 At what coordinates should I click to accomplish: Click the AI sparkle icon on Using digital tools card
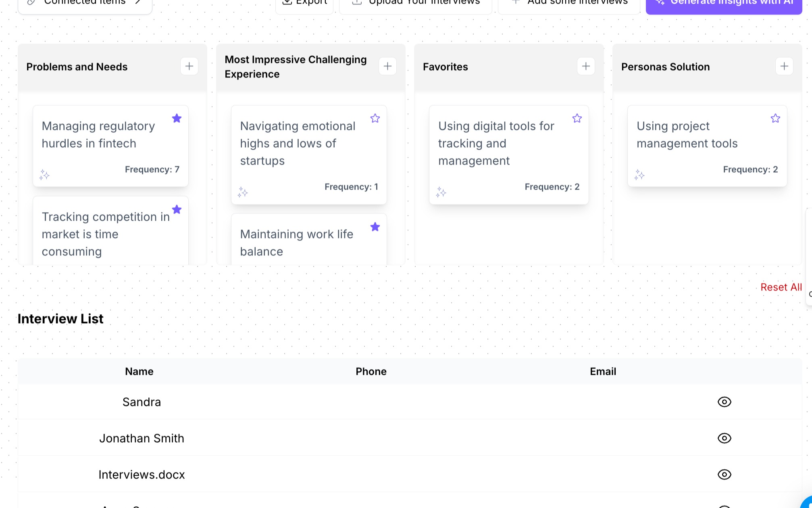tap(441, 192)
